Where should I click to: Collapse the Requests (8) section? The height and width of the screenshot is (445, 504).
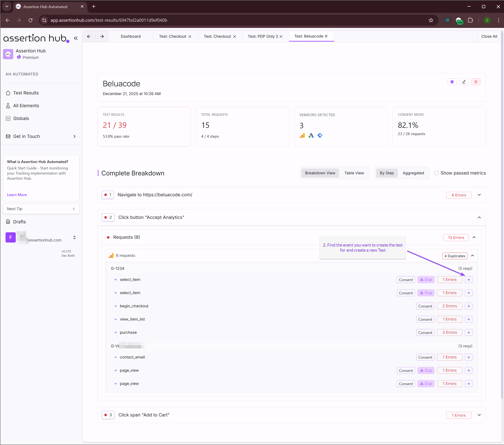(x=474, y=237)
